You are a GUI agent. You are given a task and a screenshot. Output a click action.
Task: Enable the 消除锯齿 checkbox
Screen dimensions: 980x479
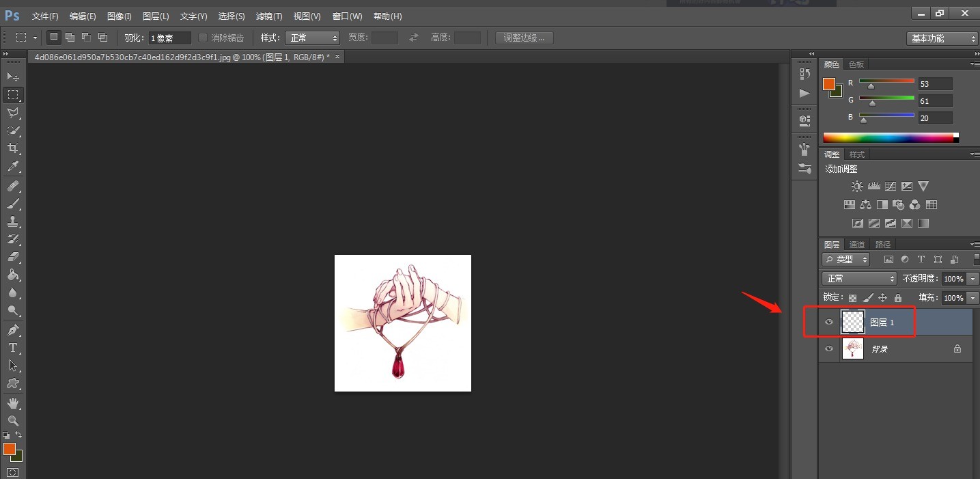click(203, 38)
